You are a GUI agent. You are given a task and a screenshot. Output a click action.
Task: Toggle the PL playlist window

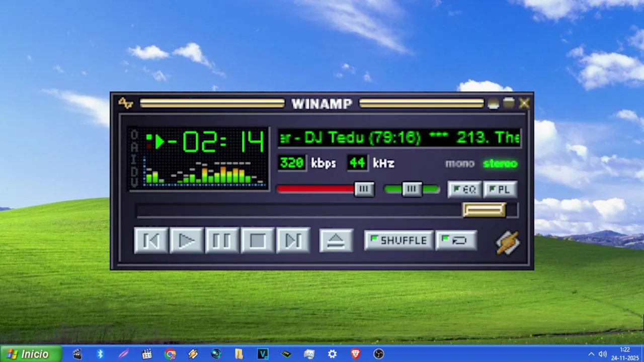click(500, 190)
